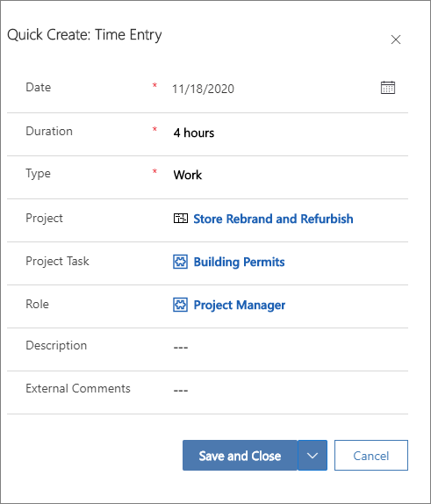Screen dimensions: 431x504
Task: Select the External Comments label
Action: [x=78, y=388]
